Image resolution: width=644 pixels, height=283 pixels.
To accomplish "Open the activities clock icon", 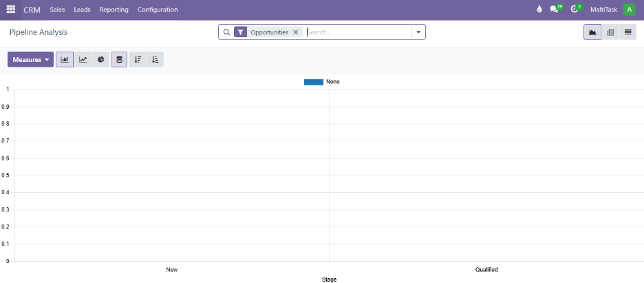I will (x=574, y=10).
